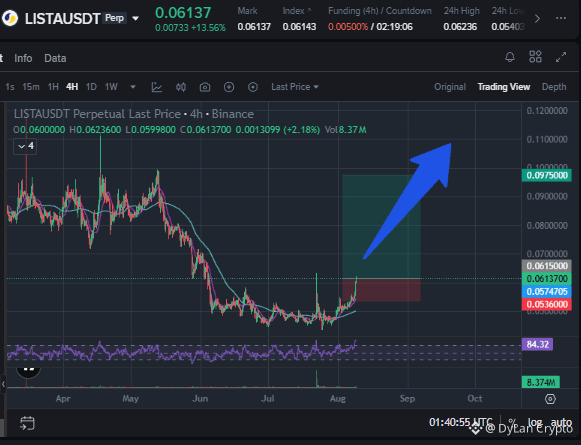Expand more timeframes dropdown arrow
The image size is (581, 445).
133,87
